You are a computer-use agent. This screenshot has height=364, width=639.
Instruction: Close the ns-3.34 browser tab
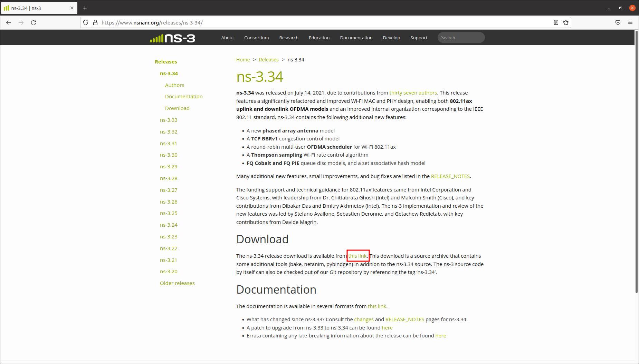(x=72, y=8)
